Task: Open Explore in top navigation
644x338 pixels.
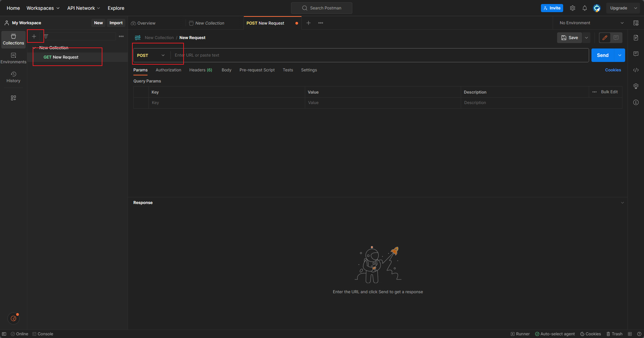Action: 116,8
